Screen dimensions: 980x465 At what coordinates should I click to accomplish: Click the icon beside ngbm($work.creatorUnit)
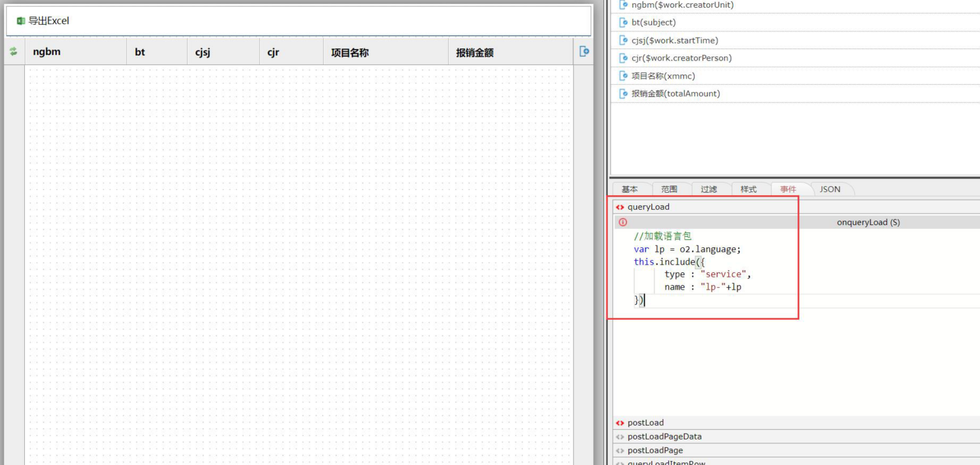click(x=624, y=4)
